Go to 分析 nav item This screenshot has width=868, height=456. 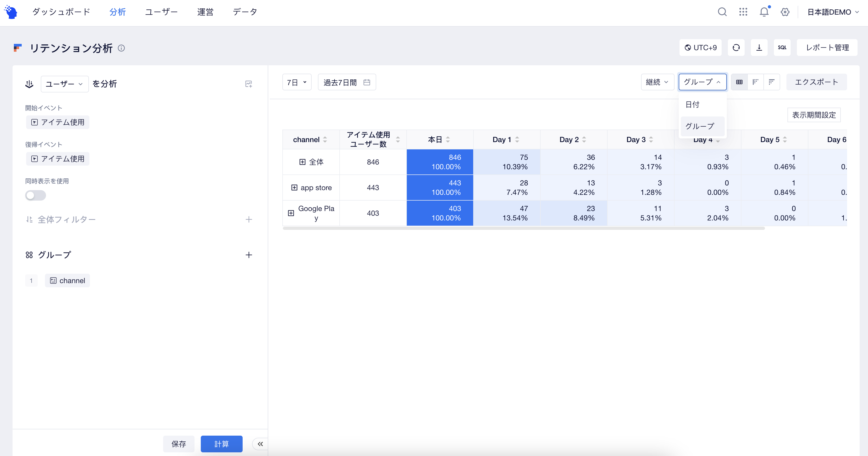[118, 12]
